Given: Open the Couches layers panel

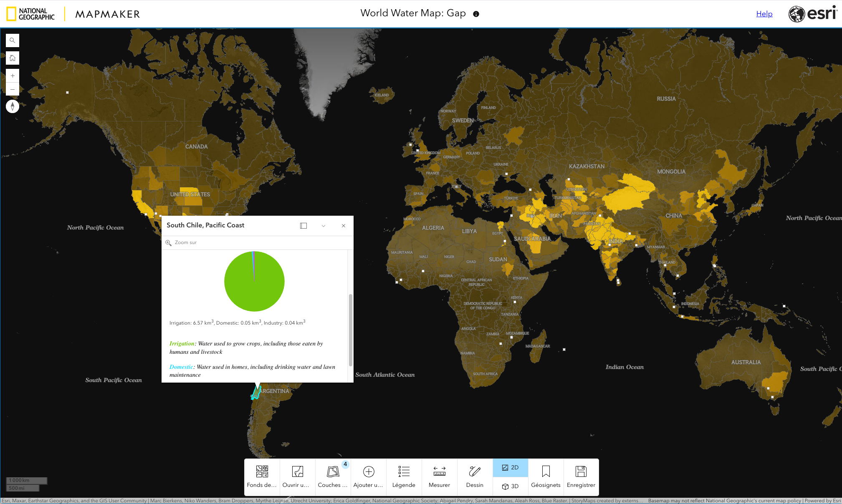Looking at the screenshot, I should 333,476.
